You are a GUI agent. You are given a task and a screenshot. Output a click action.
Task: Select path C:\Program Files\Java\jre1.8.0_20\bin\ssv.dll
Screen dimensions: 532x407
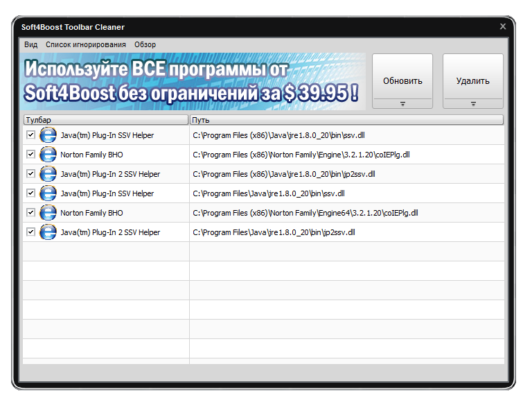269,193
